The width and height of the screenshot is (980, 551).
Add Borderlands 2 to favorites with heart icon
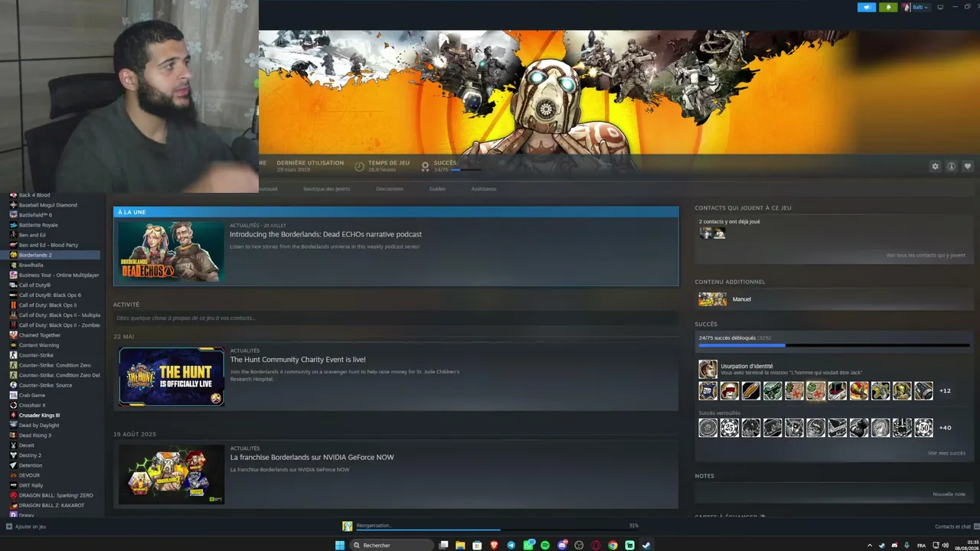968,166
